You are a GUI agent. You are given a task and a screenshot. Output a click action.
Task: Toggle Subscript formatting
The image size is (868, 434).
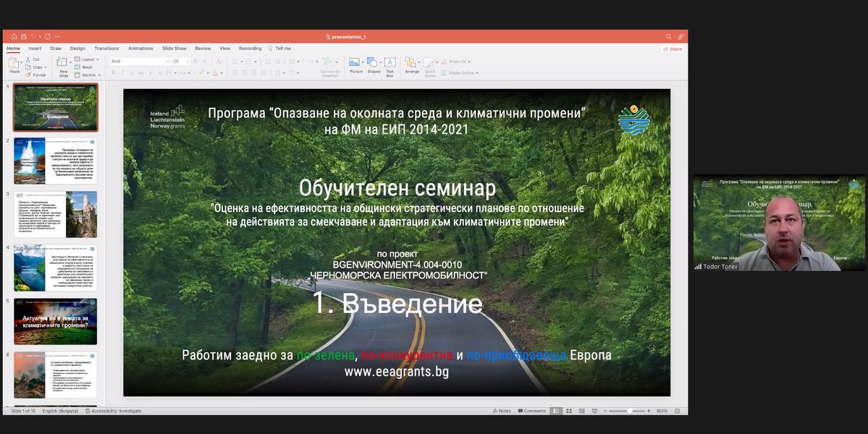[160, 72]
